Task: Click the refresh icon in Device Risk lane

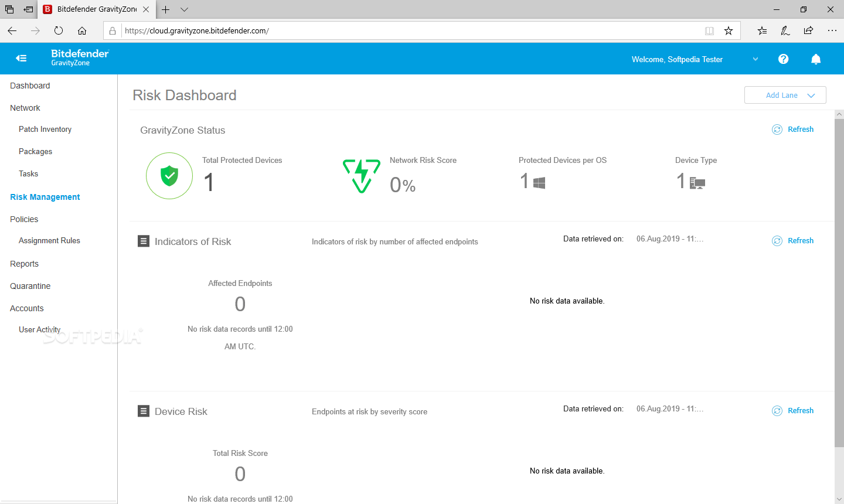Action: (x=777, y=411)
